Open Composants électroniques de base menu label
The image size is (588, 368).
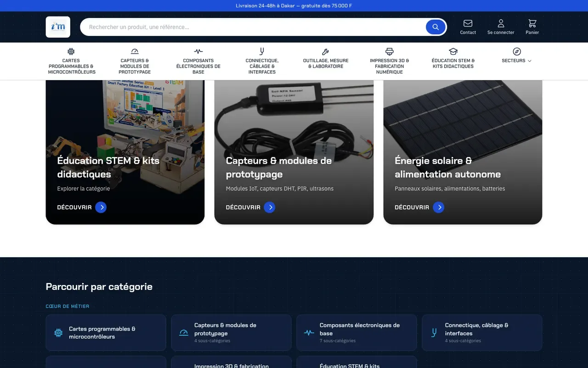click(198, 66)
